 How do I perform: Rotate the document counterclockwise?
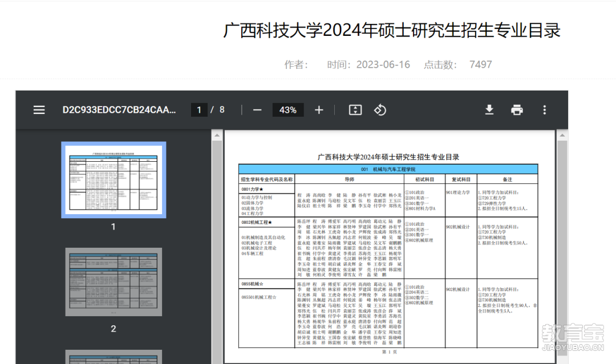coord(380,110)
